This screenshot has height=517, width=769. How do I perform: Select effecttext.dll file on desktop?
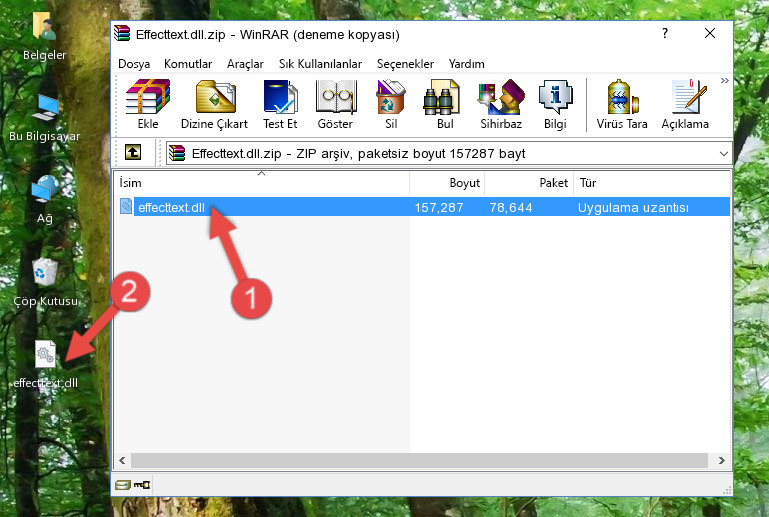[45, 364]
